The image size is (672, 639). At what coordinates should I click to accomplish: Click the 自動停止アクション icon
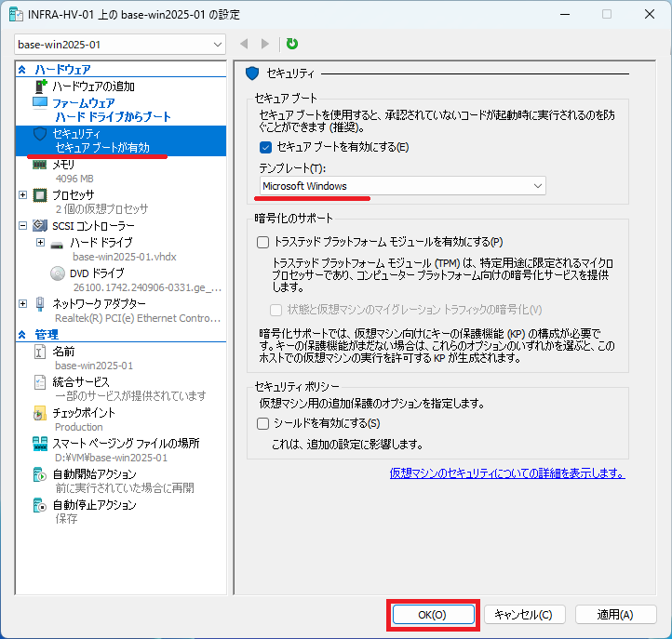40,505
